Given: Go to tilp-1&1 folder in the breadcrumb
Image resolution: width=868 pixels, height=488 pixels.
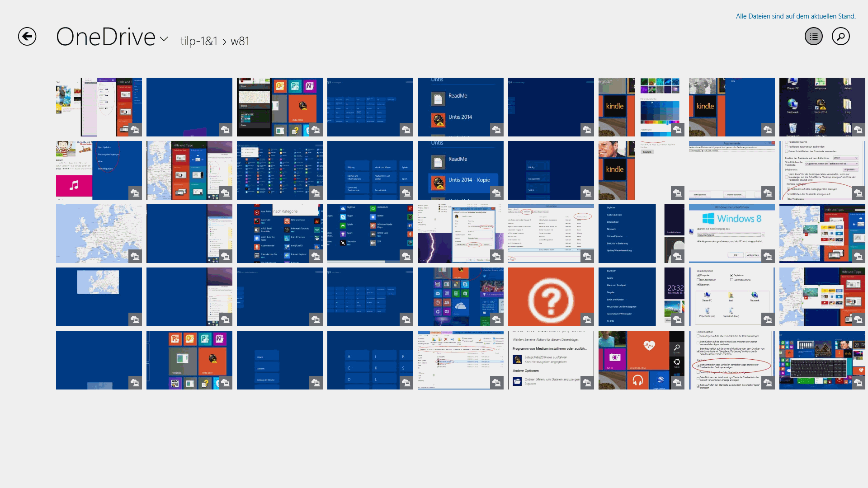Looking at the screenshot, I should pyautogui.click(x=199, y=41).
